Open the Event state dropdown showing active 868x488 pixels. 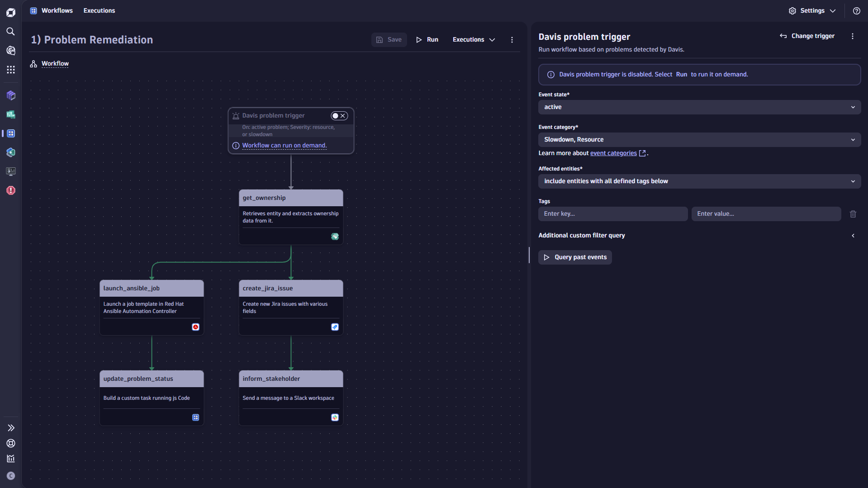click(x=699, y=107)
